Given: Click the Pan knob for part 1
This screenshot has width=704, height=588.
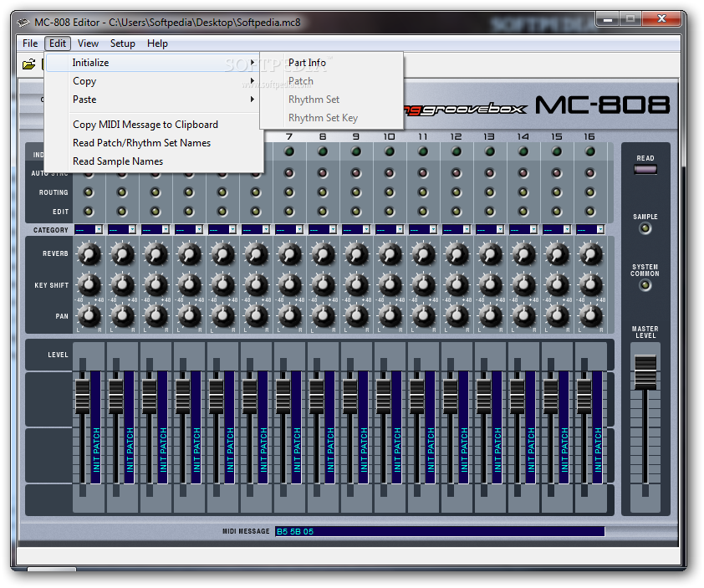Looking at the screenshot, I should (89, 316).
